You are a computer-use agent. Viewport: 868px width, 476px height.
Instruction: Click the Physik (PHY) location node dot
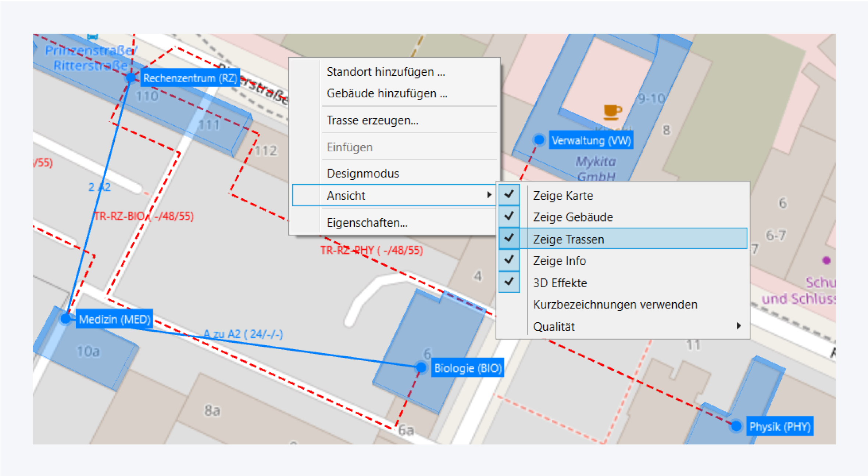pos(736,426)
